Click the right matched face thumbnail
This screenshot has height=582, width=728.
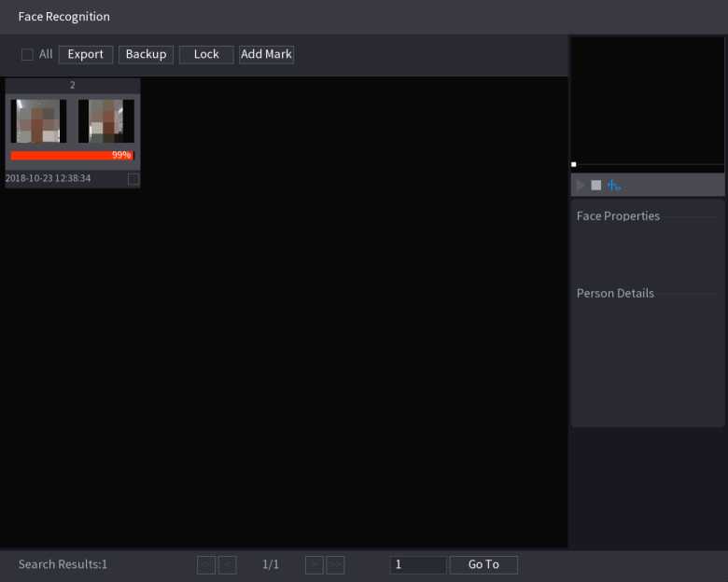tap(105, 120)
